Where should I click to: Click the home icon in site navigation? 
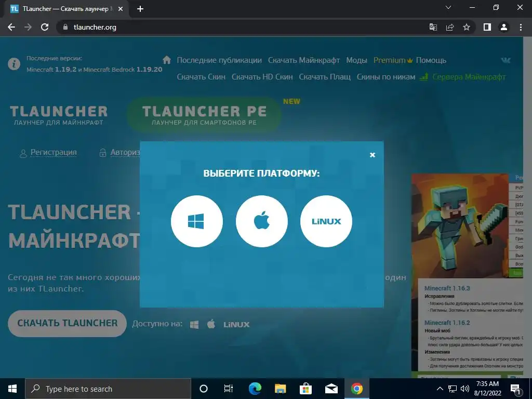coord(167,60)
